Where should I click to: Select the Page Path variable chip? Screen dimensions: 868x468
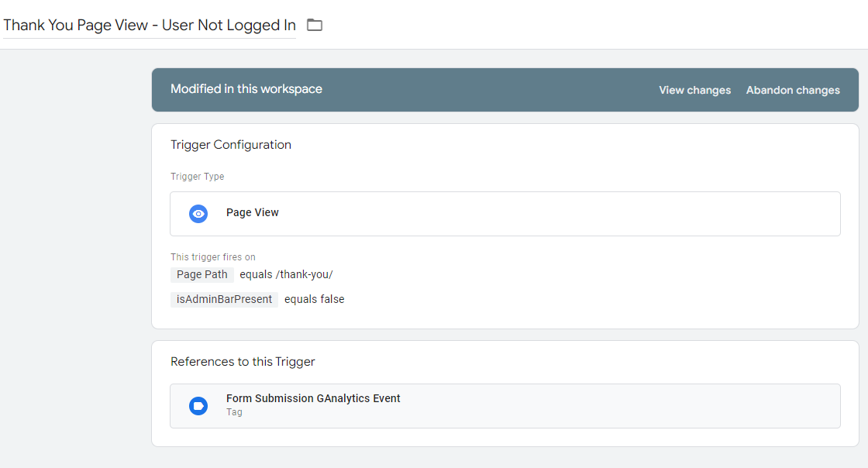201,274
